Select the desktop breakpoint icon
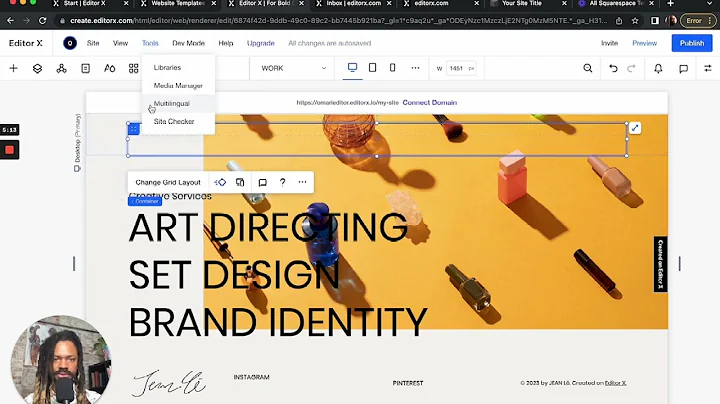This screenshot has width=720, height=404. (352, 67)
